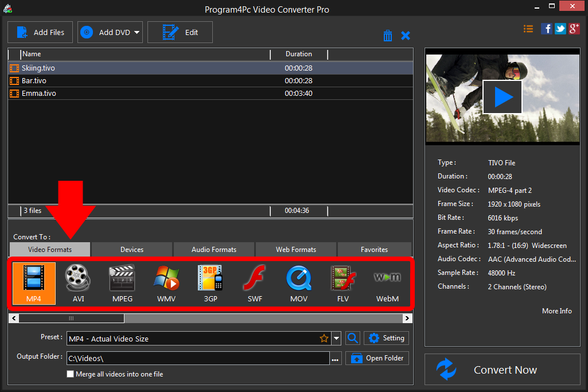
Task: Select the Emma.tivo file row
Action: [x=211, y=94]
